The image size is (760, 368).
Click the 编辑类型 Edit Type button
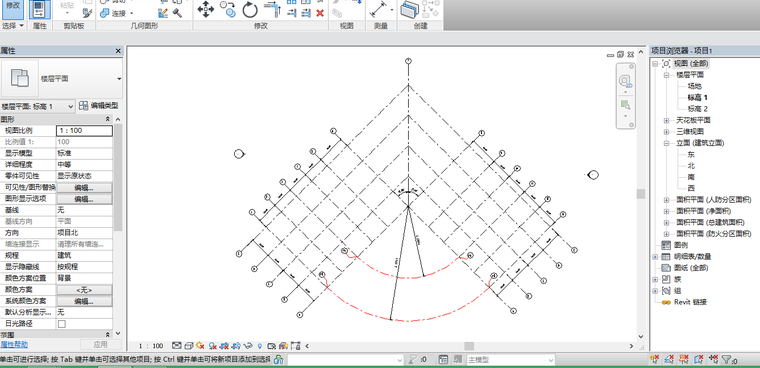pyautogui.click(x=99, y=106)
